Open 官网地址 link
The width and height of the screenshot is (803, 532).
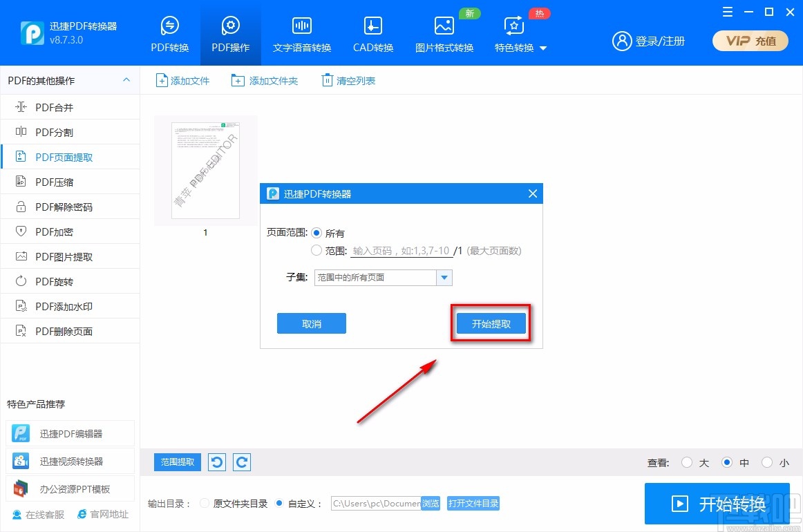[x=103, y=514]
